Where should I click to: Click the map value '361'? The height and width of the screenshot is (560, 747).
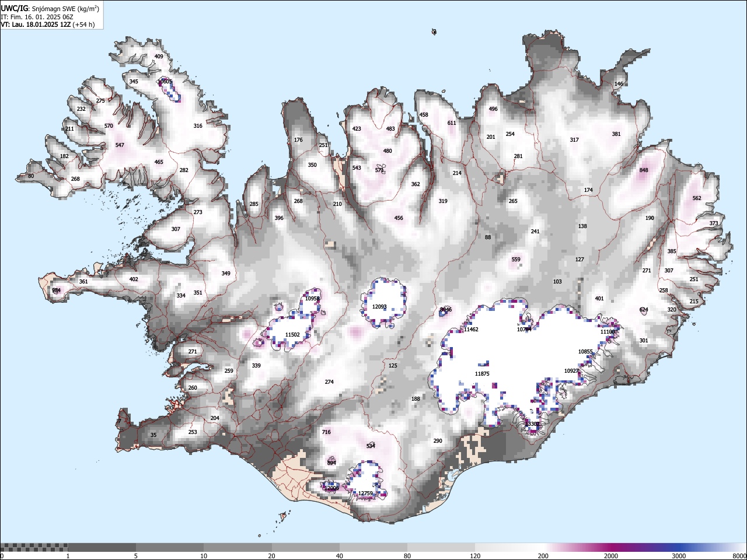click(83, 282)
